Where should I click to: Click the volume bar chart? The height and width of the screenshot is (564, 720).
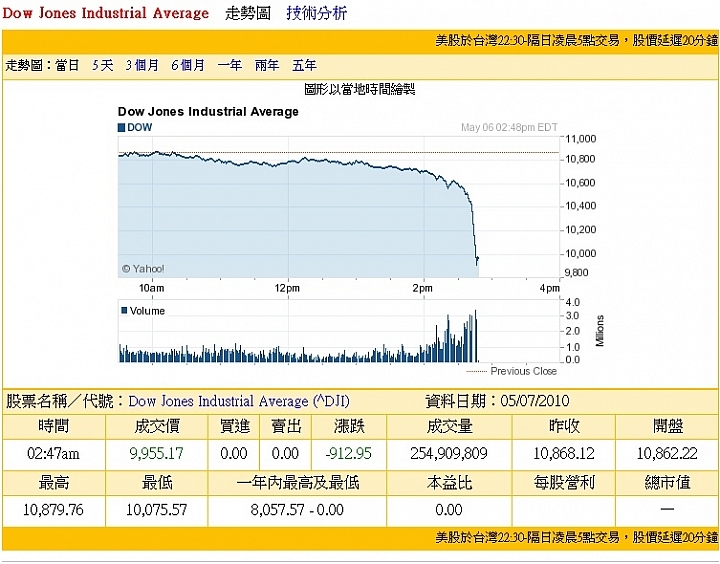click(338, 331)
